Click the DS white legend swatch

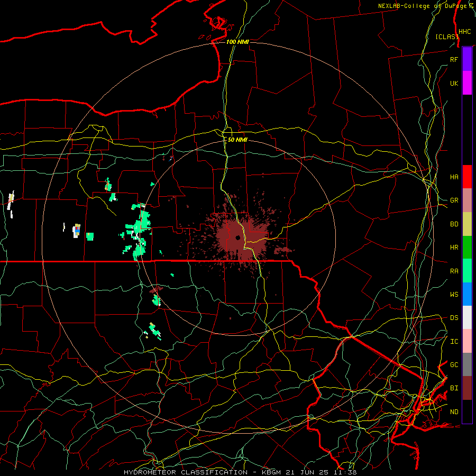click(467, 317)
